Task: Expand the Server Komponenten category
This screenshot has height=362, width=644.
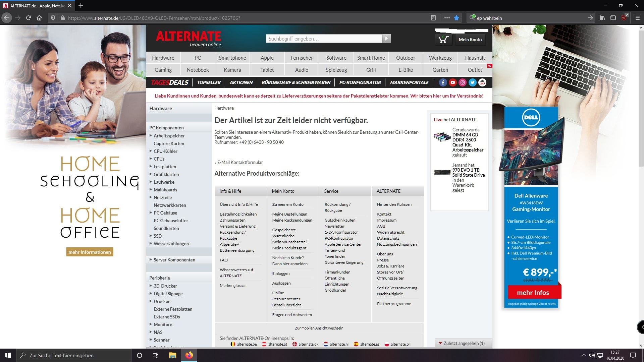Action: coord(151,260)
